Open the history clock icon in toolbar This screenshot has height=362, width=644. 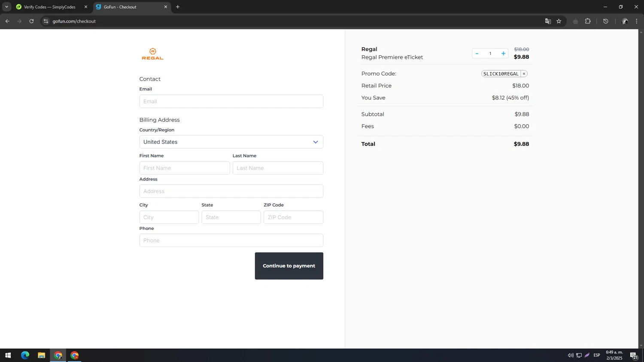[x=606, y=21]
